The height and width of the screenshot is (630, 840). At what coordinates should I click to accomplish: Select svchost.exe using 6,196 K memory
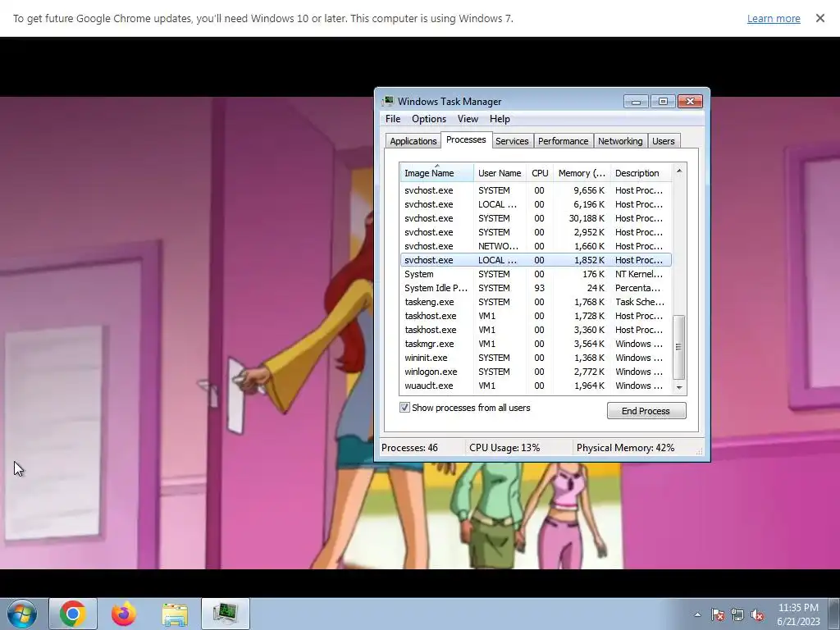pos(536,204)
